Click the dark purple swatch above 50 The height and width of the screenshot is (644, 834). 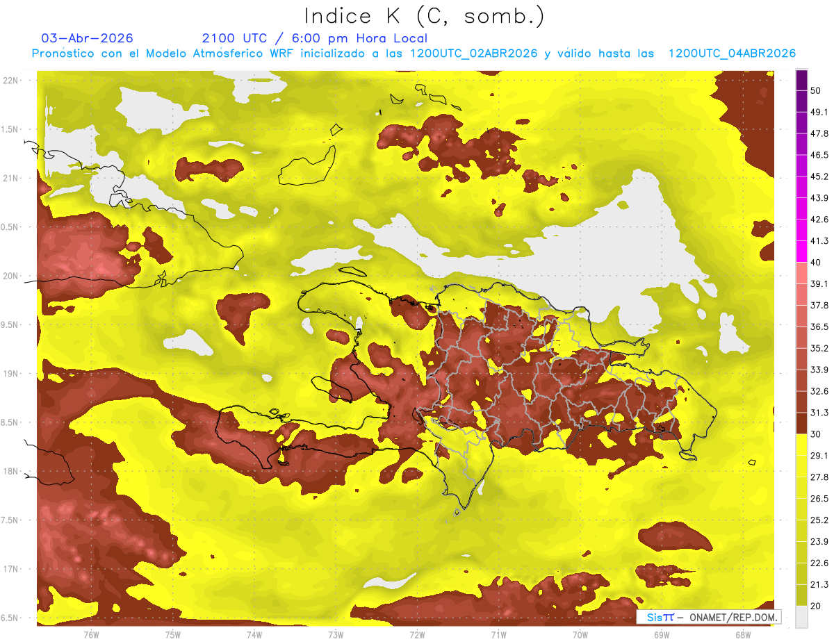click(x=801, y=81)
